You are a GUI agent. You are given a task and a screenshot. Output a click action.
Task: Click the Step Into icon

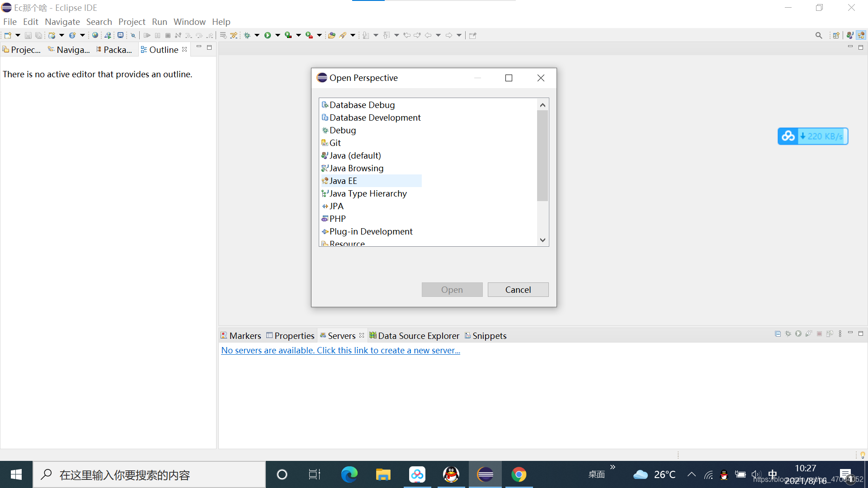[x=189, y=35]
